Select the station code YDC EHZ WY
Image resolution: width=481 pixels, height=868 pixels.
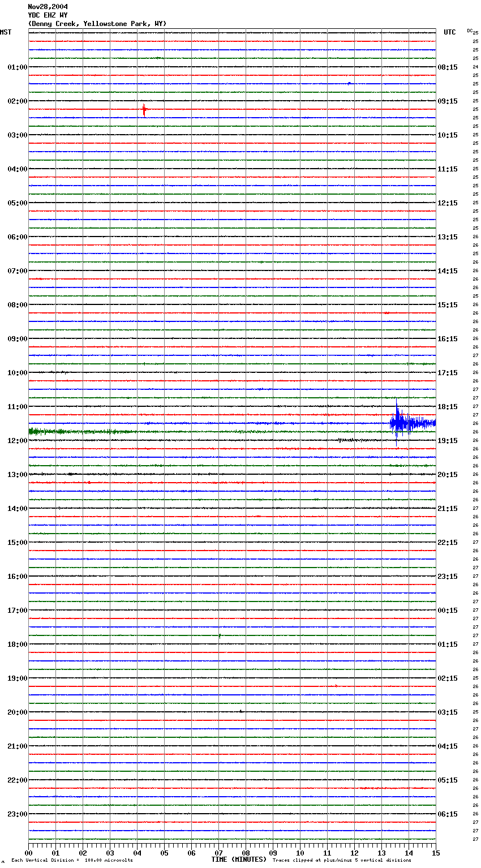click(48, 15)
